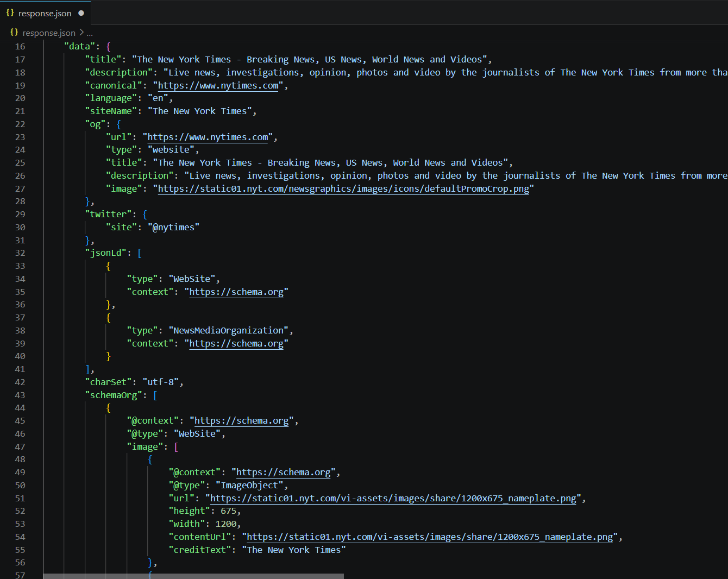This screenshot has height=579, width=728.
Task: Click the "website" type value
Action: point(171,149)
